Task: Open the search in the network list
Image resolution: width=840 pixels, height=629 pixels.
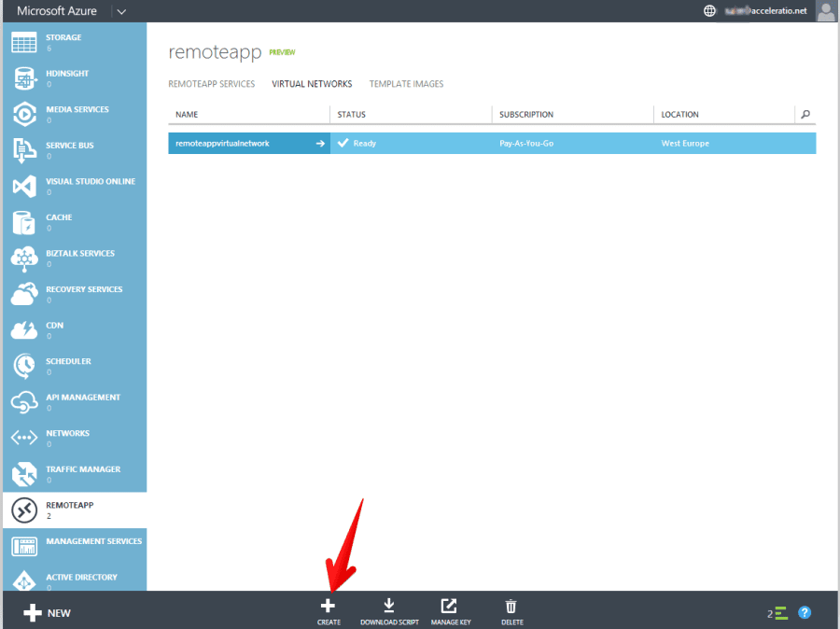Action: pos(805,114)
